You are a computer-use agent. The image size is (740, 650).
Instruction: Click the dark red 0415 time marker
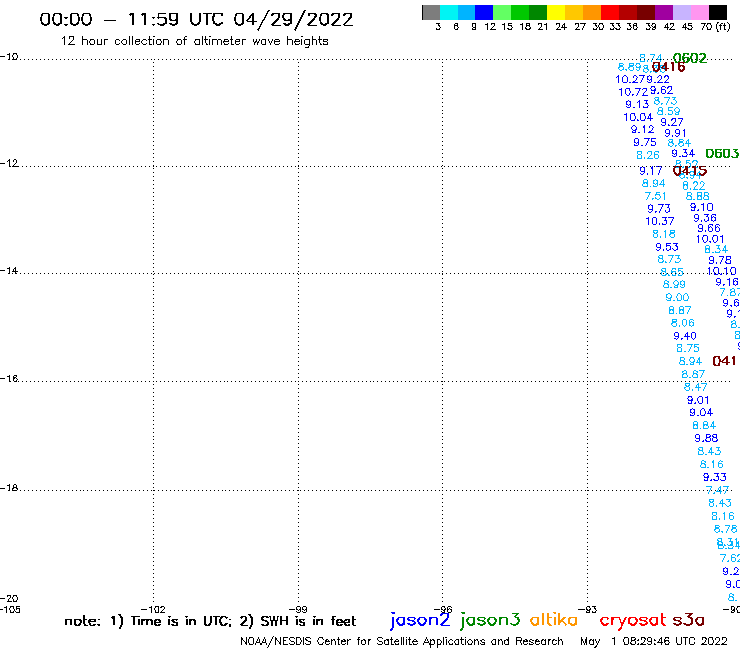click(x=690, y=171)
